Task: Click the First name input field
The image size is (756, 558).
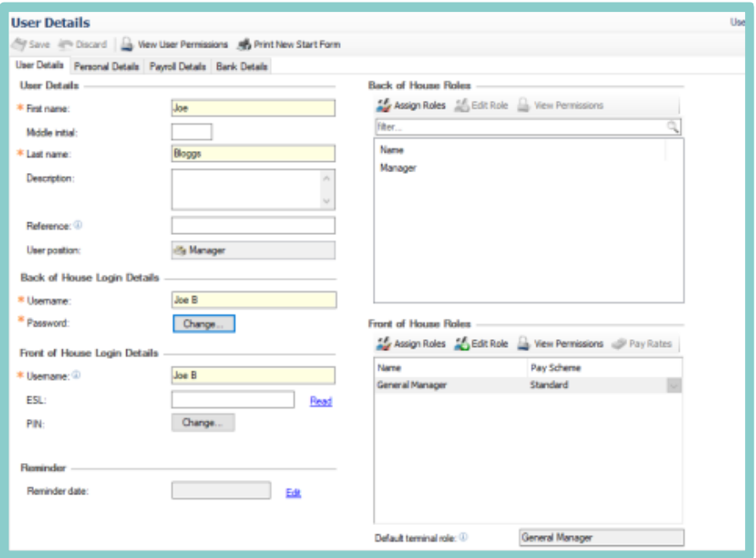Action: coord(253,109)
